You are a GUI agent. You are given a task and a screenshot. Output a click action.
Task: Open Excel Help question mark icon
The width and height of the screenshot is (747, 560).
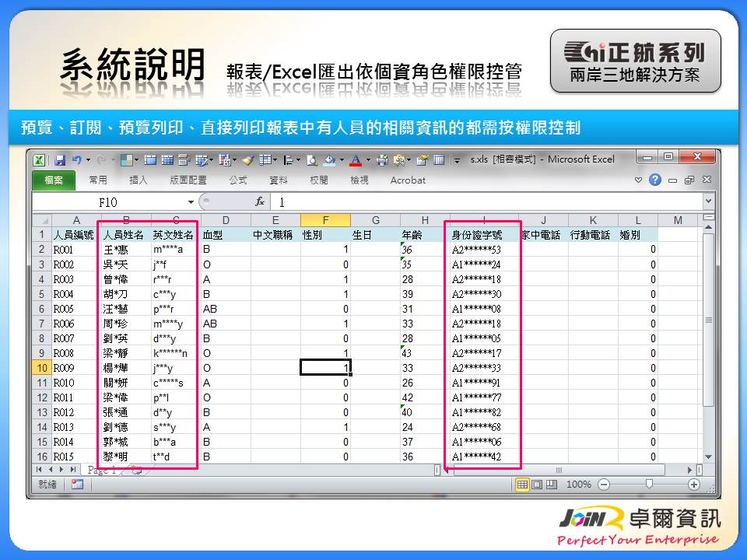pyautogui.click(x=655, y=180)
